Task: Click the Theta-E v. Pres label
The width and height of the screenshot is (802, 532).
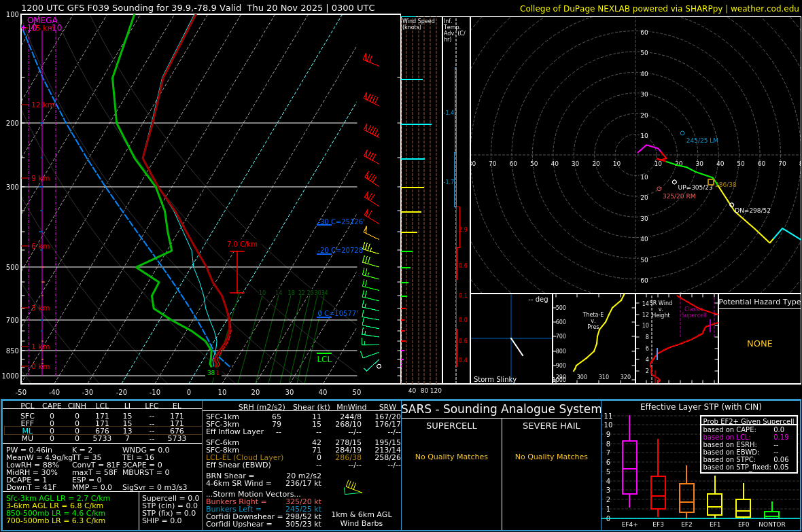Action: click(593, 320)
